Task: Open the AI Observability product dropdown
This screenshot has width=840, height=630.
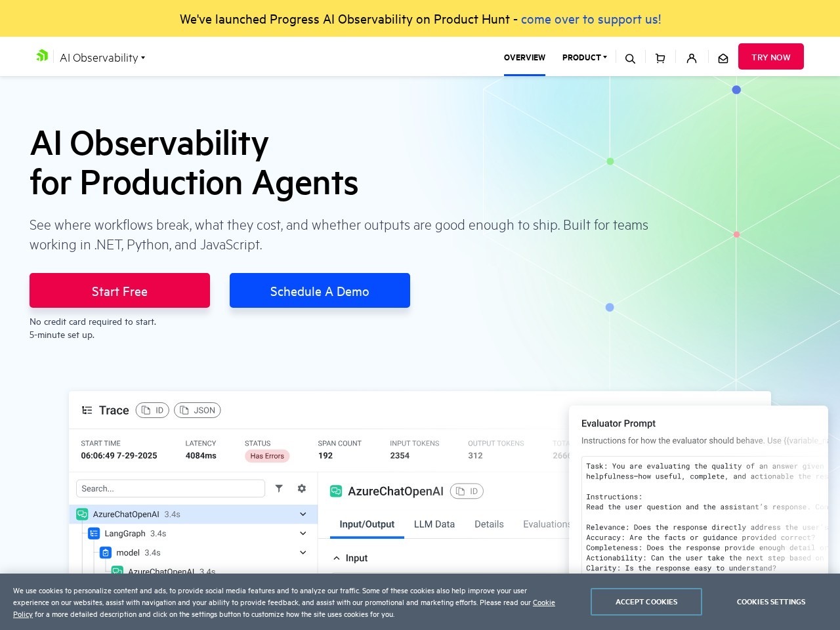Action: pyautogui.click(x=102, y=58)
